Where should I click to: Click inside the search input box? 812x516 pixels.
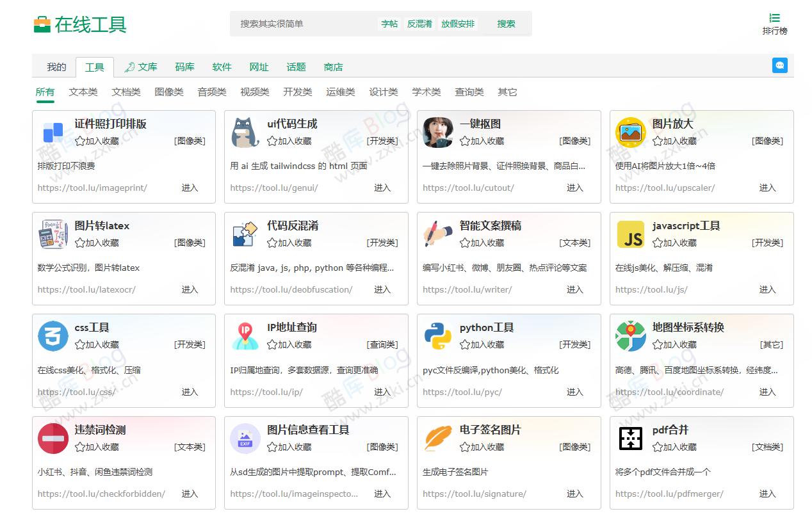pos(301,24)
